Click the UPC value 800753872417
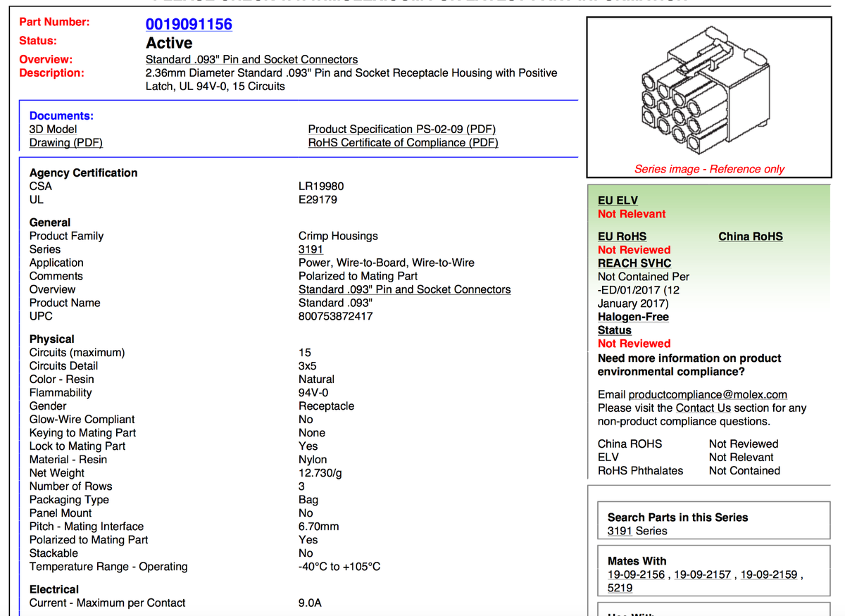 336,317
